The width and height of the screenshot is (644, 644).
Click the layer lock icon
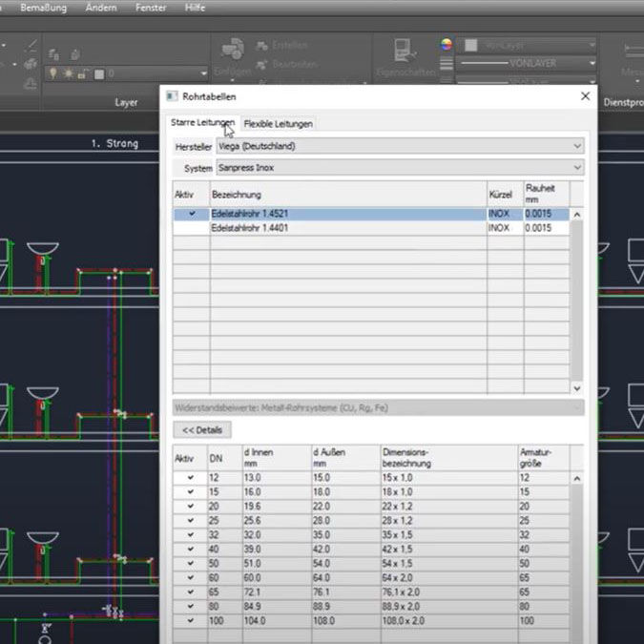[83, 74]
